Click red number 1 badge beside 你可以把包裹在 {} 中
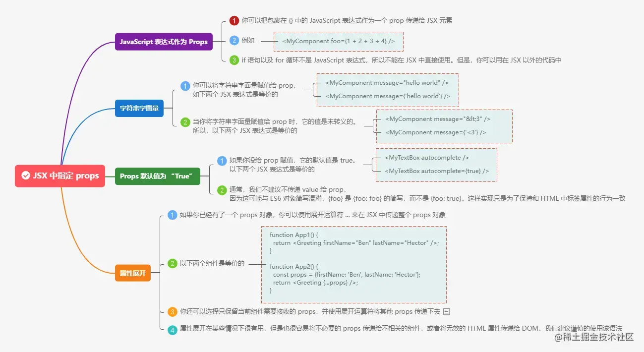This screenshot has width=644, height=352. coord(234,21)
